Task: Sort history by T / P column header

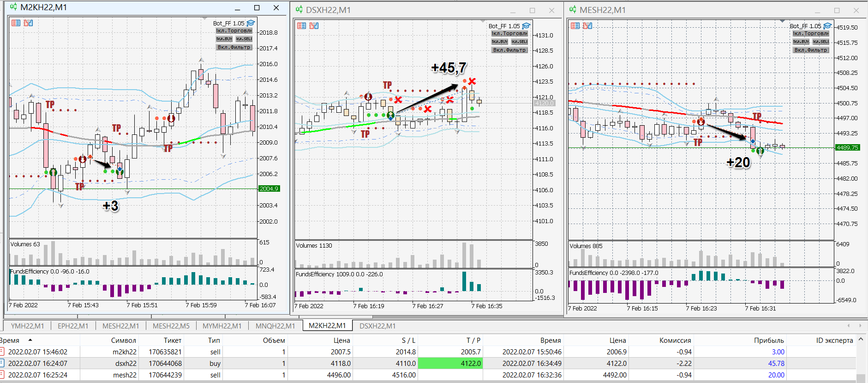Action: pos(450,340)
